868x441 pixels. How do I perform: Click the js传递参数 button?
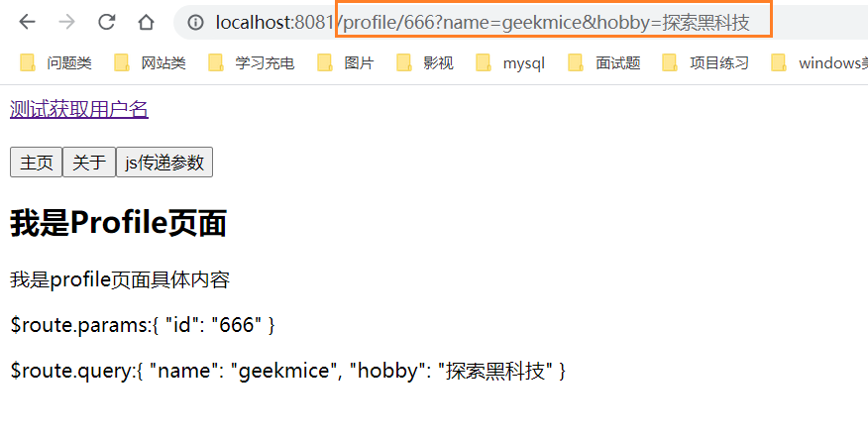164,163
